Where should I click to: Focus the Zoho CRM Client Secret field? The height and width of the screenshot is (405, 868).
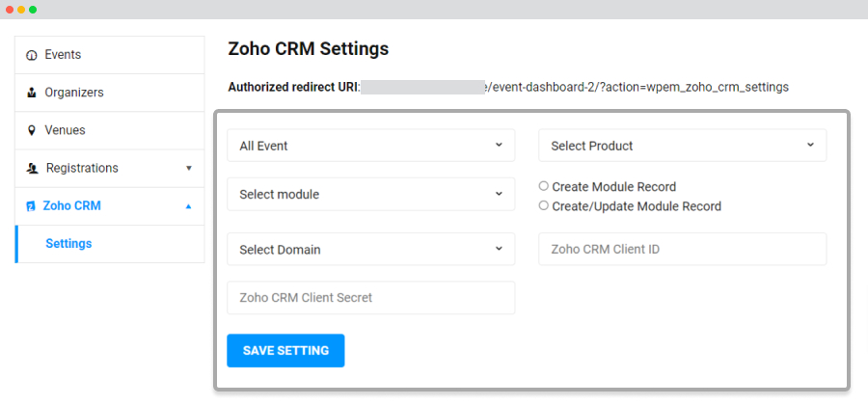pyautogui.click(x=371, y=298)
